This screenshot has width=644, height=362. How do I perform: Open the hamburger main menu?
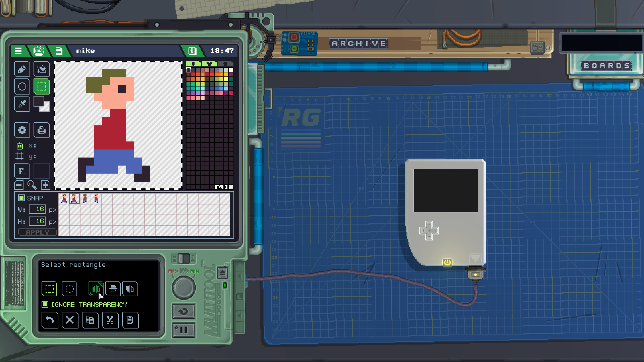[18, 51]
